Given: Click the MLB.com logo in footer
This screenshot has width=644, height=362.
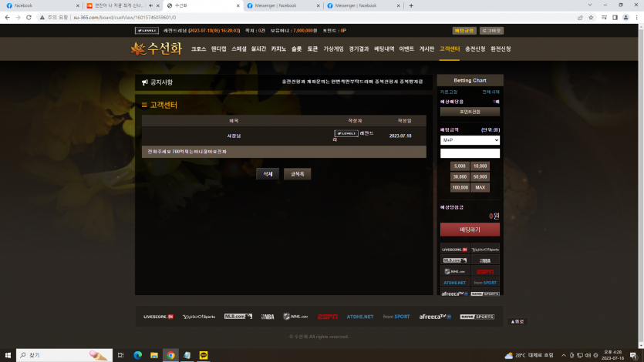Looking at the screenshot, I should [x=238, y=317].
